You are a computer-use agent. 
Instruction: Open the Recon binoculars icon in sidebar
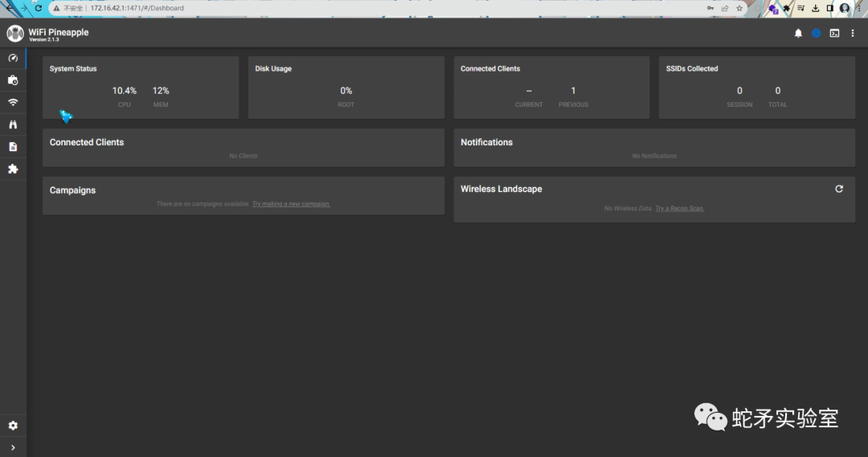click(x=13, y=124)
